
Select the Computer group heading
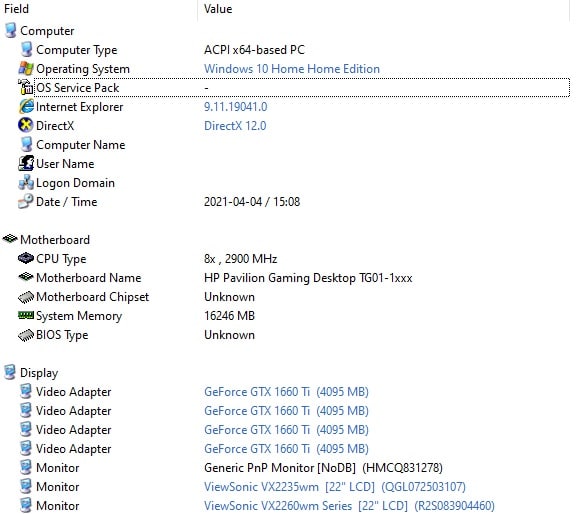[47, 31]
